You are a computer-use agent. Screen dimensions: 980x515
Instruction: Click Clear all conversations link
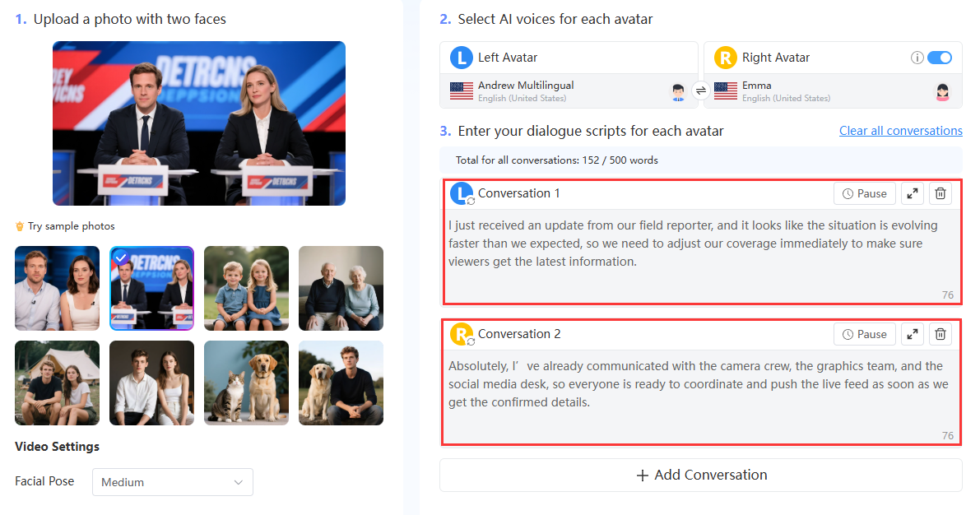click(901, 131)
